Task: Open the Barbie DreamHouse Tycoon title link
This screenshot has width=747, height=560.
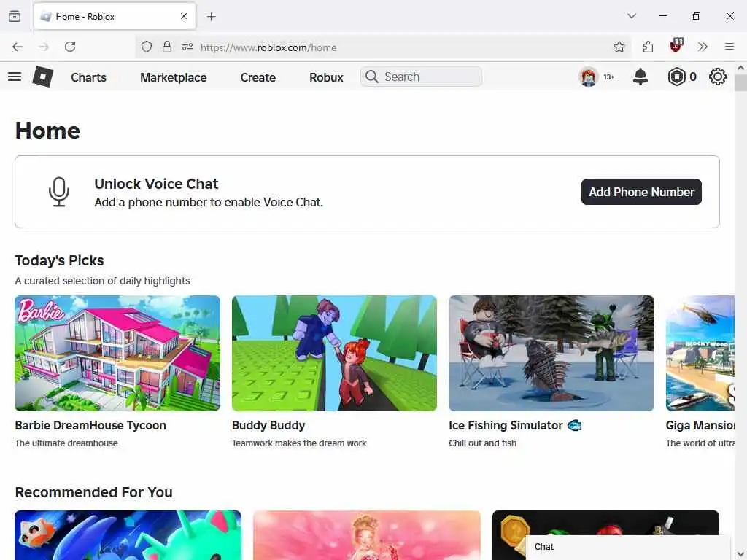Action: pos(90,425)
